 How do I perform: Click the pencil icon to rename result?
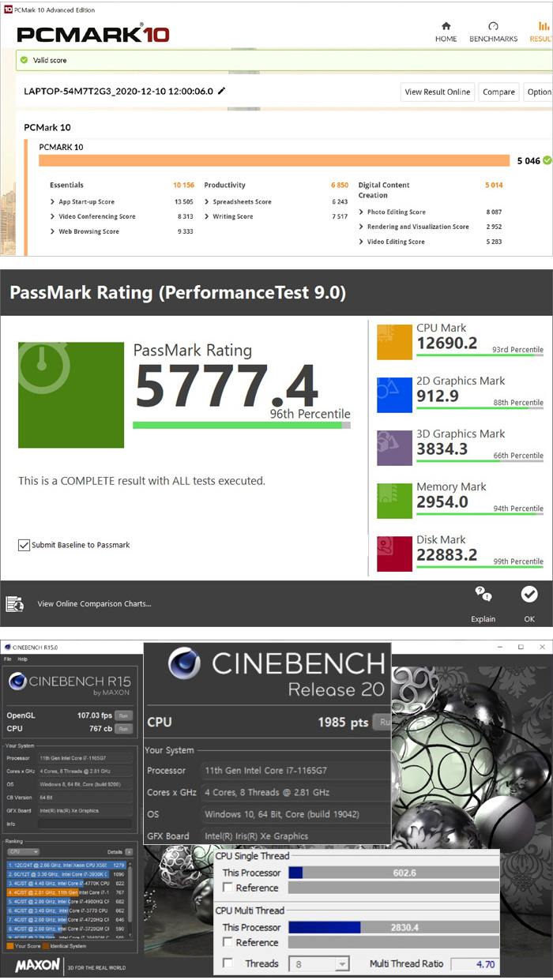pyautogui.click(x=222, y=91)
